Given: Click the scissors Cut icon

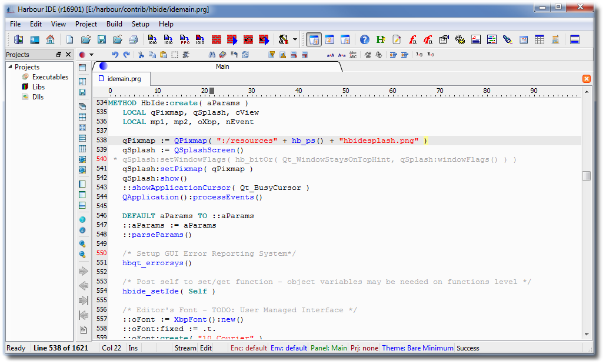Looking at the screenshot, I should 141,55.
